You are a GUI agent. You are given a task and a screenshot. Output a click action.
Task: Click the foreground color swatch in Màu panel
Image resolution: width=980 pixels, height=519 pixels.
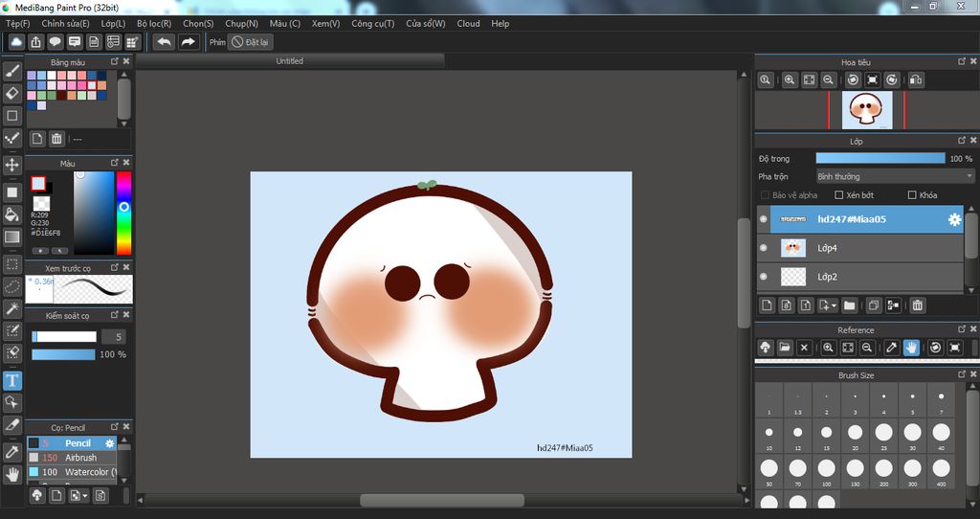(38, 183)
